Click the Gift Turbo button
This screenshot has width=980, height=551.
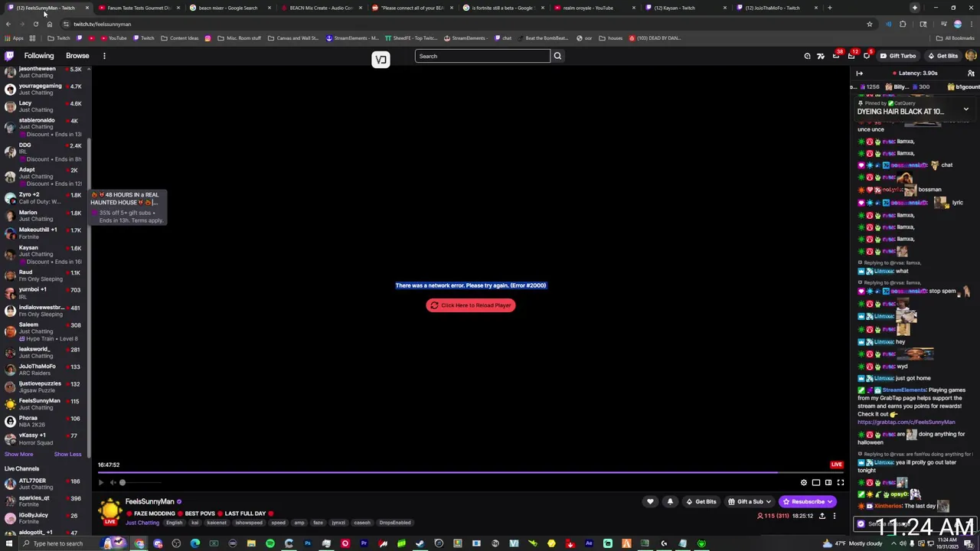[897, 56]
